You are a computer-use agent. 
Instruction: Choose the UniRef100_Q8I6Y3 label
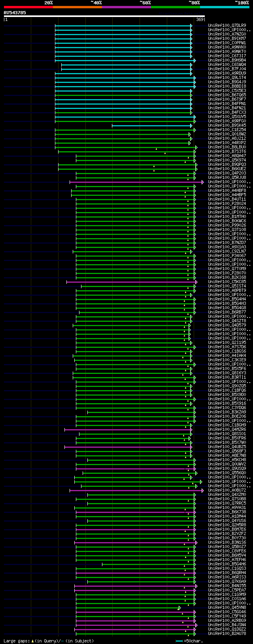(x=227, y=373)
